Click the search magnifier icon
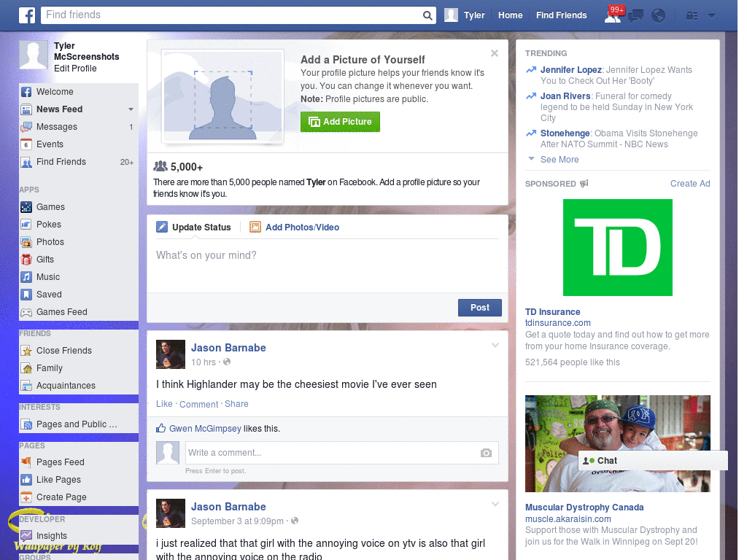This screenshot has height=560, width=747. click(x=427, y=15)
